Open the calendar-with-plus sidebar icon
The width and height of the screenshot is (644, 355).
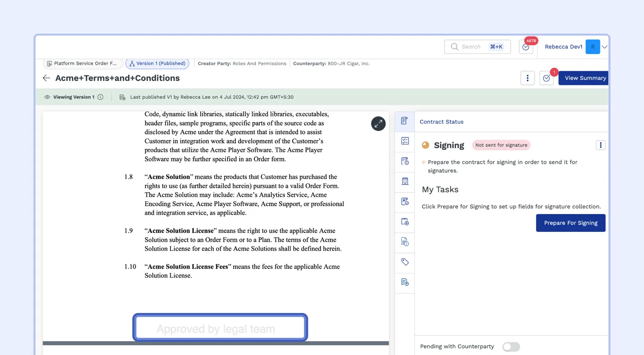(x=405, y=222)
